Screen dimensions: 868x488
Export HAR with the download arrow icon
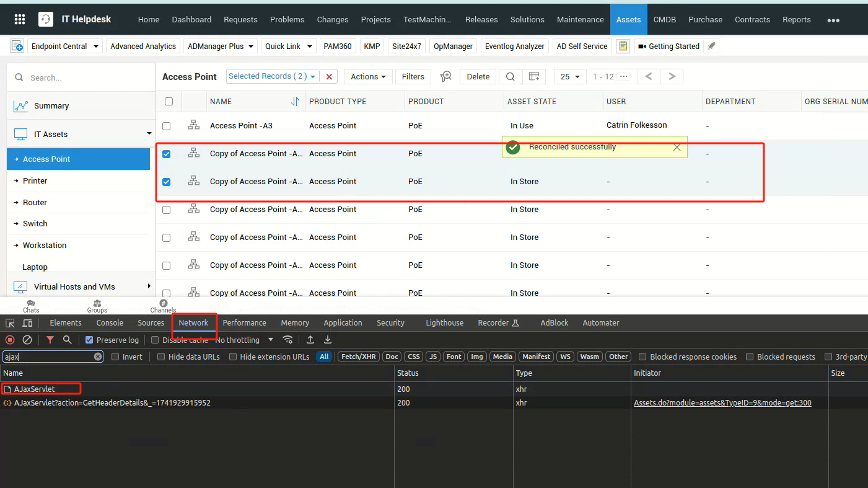coord(328,340)
